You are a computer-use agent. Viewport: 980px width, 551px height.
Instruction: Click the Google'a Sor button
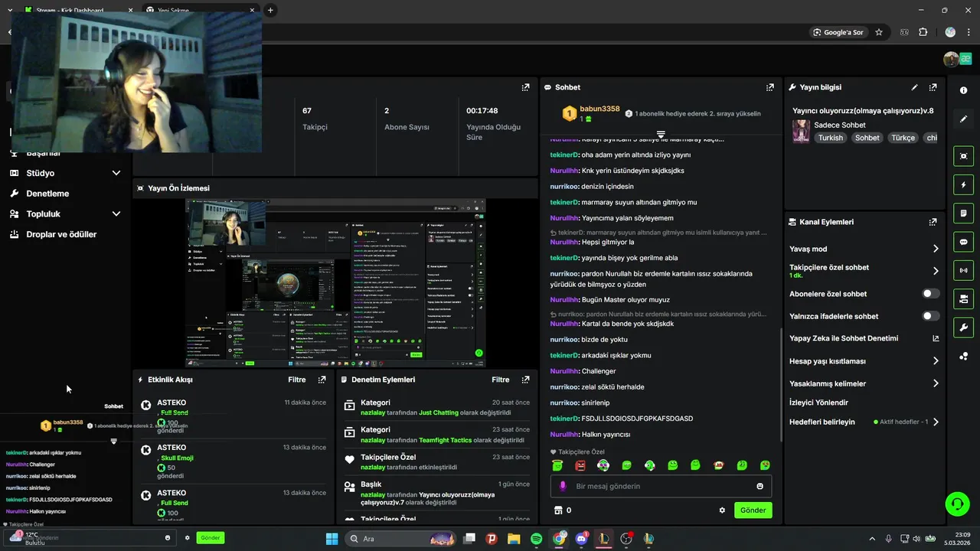click(838, 32)
